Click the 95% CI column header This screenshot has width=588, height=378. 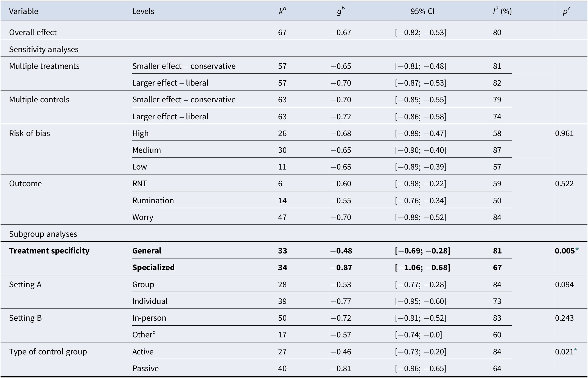coord(422,11)
